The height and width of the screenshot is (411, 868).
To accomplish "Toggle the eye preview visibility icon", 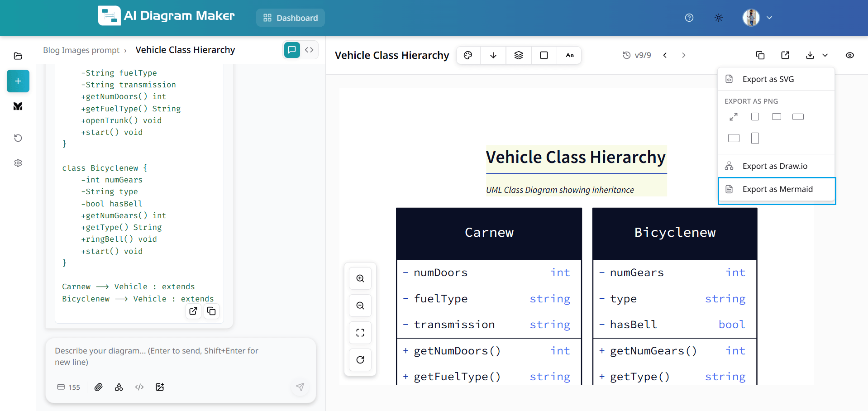I will (x=849, y=55).
